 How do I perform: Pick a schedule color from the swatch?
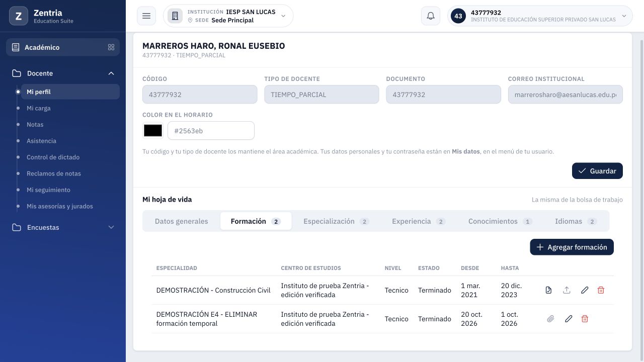pyautogui.click(x=153, y=131)
